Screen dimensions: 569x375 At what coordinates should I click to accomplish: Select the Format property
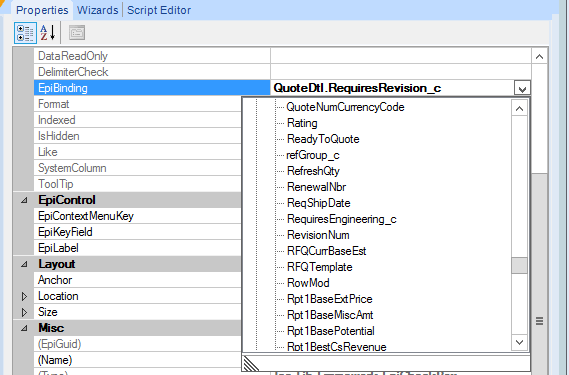pyautogui.click(x=138, y=104)
